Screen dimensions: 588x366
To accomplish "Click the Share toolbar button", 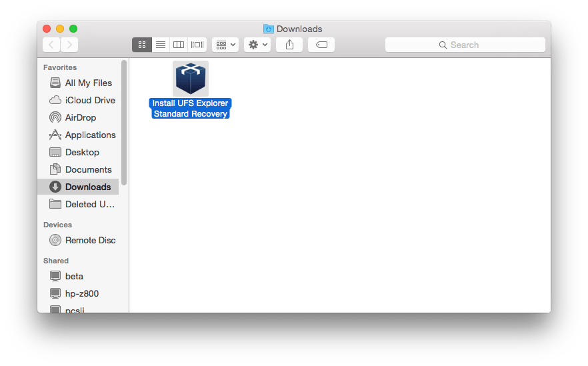I will point(289,45).
